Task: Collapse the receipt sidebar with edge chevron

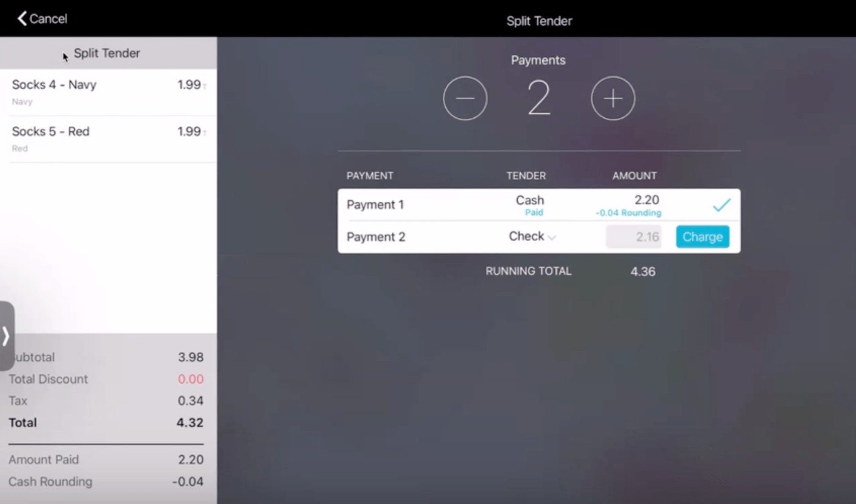Action: point(6,335)
